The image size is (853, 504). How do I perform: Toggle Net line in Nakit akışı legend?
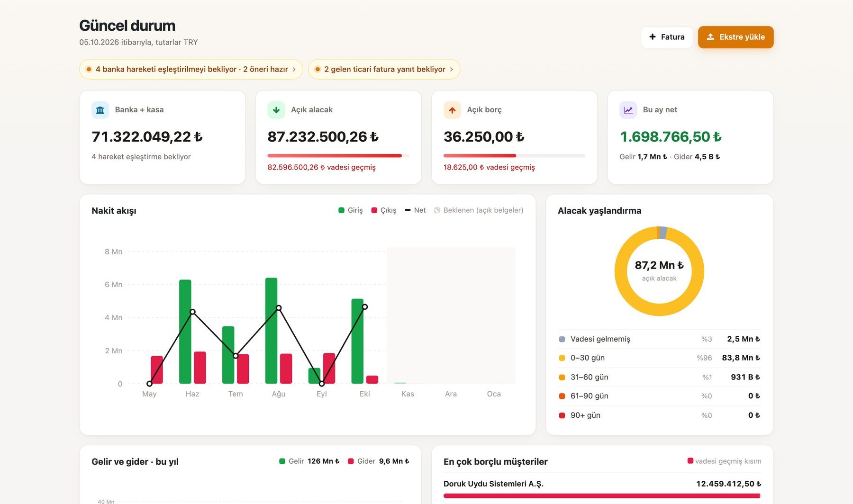pyautogui.click(x=415, y=210)
